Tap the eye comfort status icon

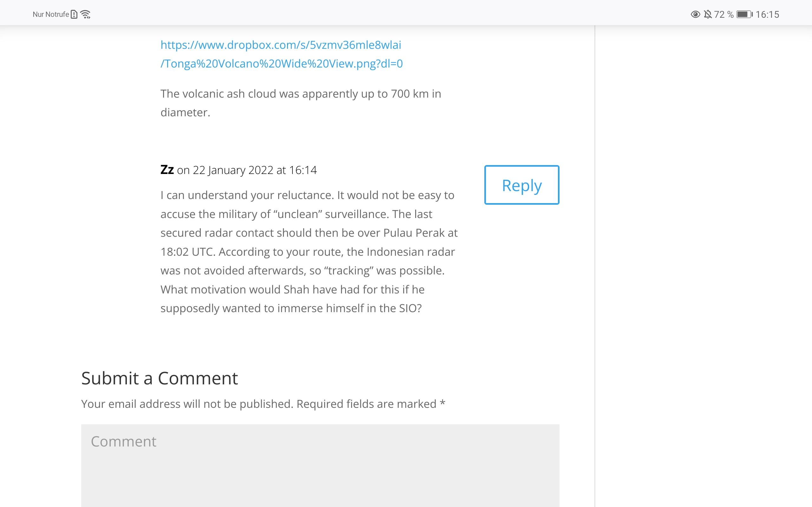(695, 15)
